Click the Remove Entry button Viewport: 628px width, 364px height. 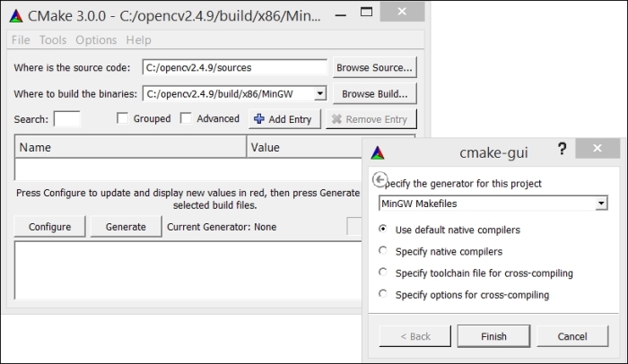point(371,119)
